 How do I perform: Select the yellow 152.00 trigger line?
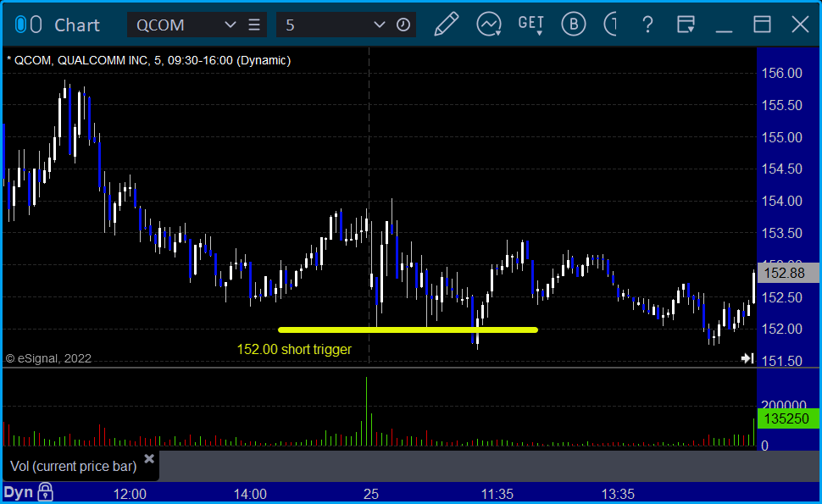(x=408, y=330)
